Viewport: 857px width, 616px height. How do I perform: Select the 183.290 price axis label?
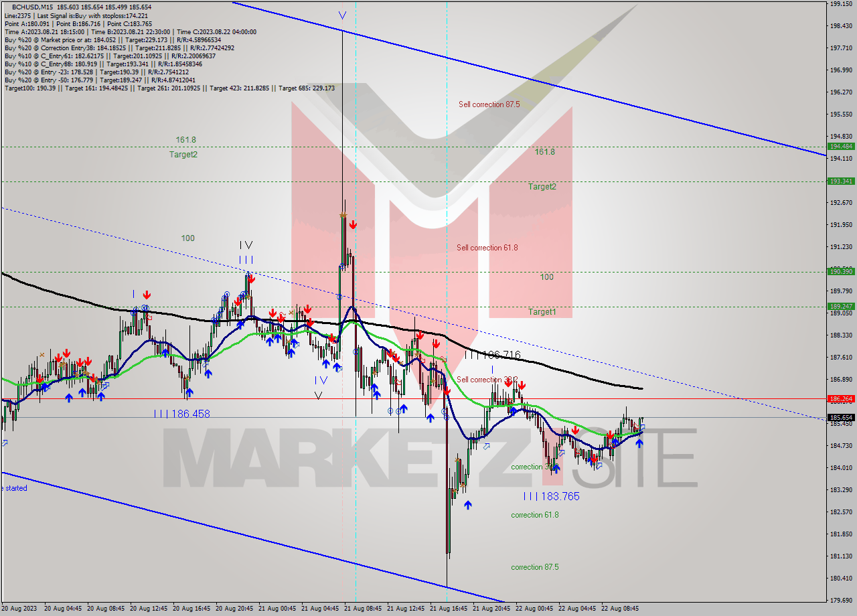(841, 489)
